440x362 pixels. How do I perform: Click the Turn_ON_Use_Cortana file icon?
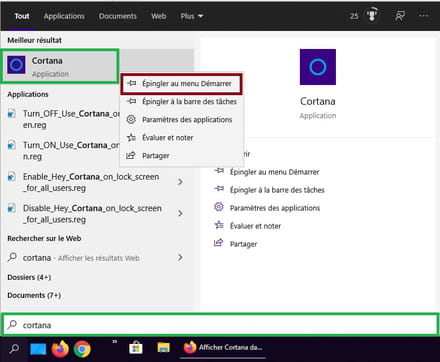pos(12,145)
